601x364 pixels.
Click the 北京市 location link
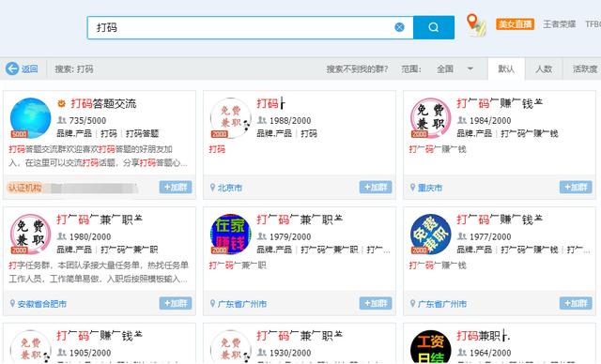(230, 188)
